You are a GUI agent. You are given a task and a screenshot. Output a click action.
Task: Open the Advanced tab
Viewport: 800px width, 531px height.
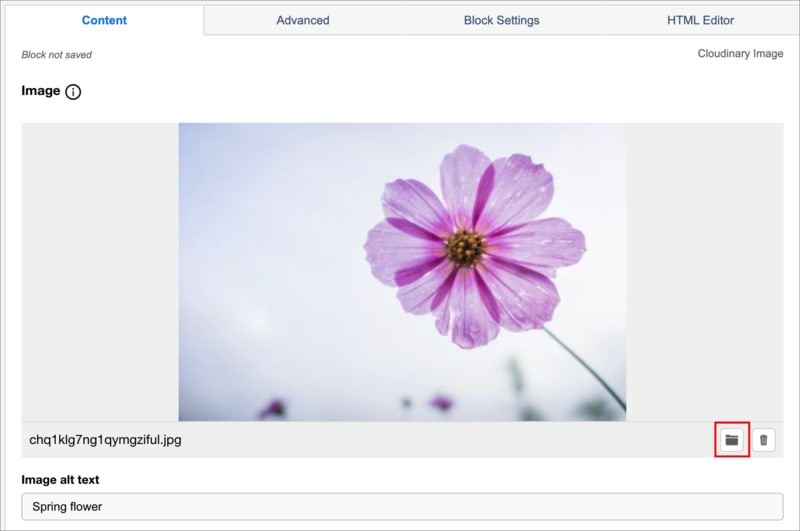coord(303,20)
